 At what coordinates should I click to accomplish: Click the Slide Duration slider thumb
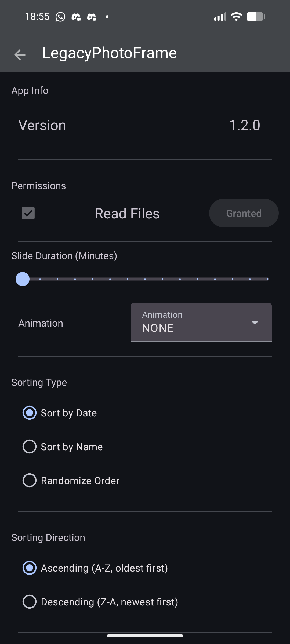click(23, 279)
